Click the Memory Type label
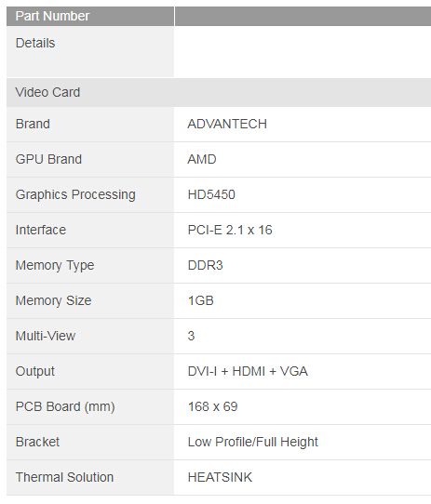Viewport: 431px width, 504px height. [55, 266]
